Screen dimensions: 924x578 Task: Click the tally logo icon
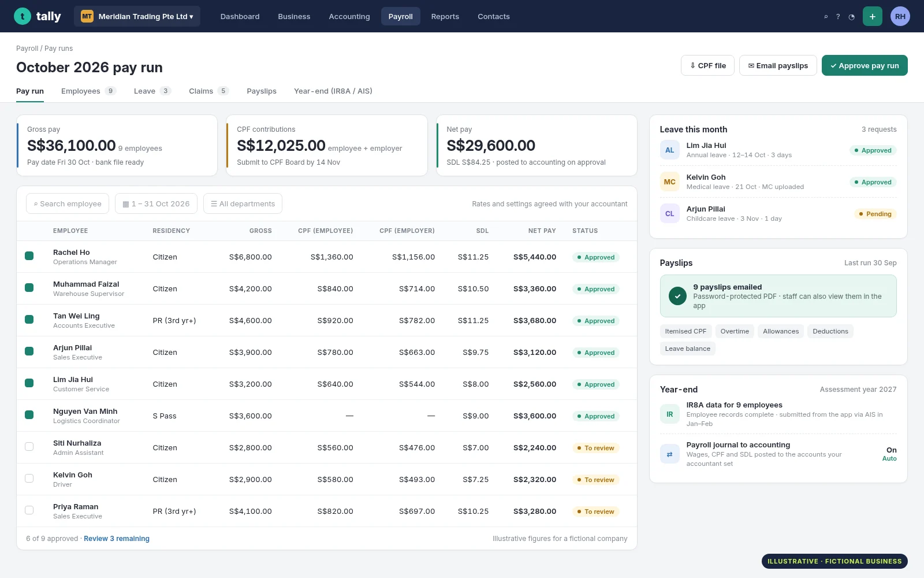23,16
